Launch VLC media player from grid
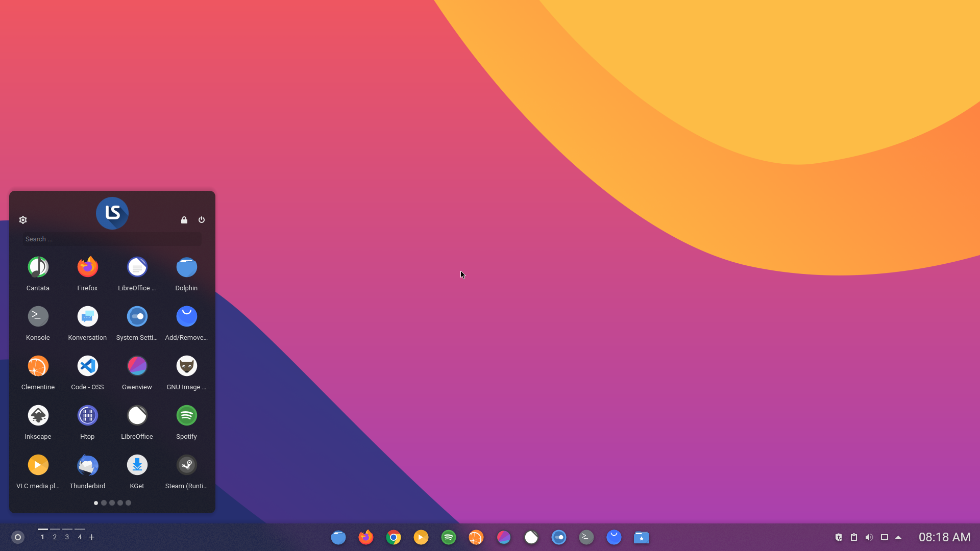 click(38, 465)
